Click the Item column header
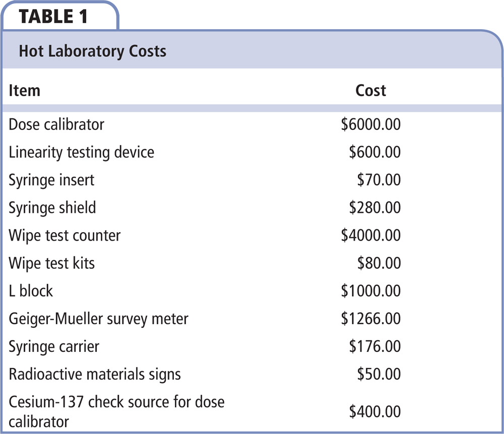504x434 pixels. 24,91
